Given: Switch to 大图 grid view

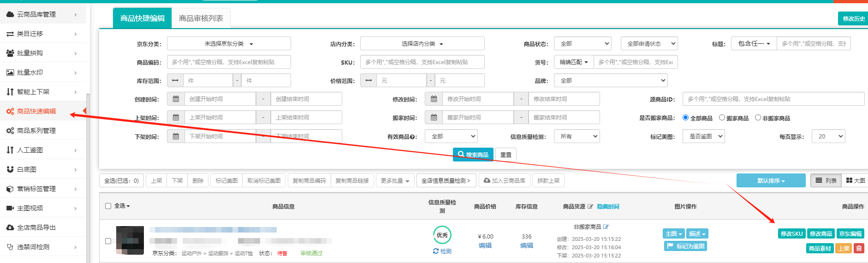Looking at the screenshot, I should [x=856, y=181].
